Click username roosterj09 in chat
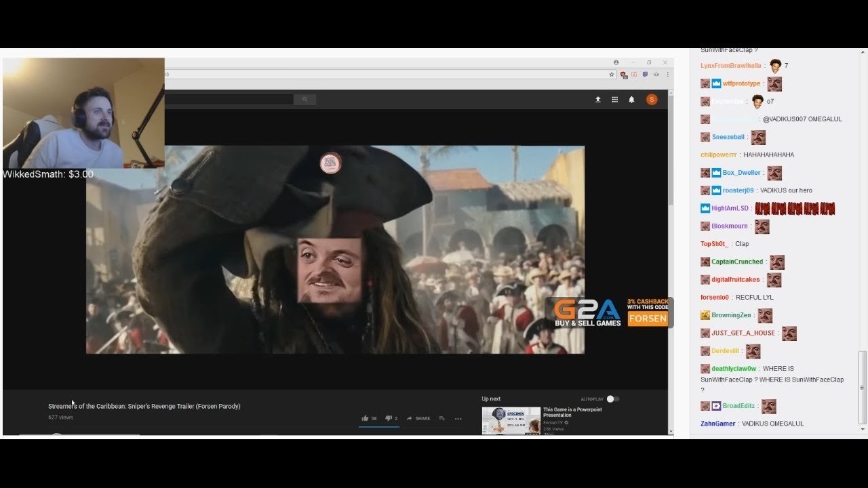 [738, 190]
